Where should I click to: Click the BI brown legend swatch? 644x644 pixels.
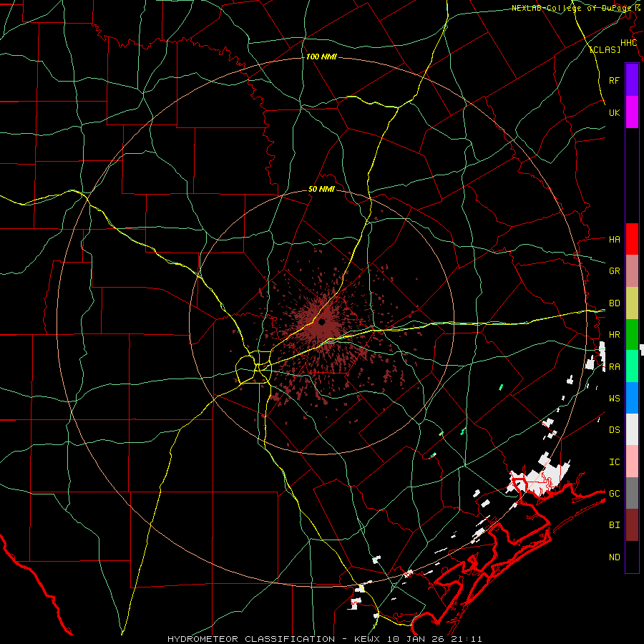tap(632, 525)
